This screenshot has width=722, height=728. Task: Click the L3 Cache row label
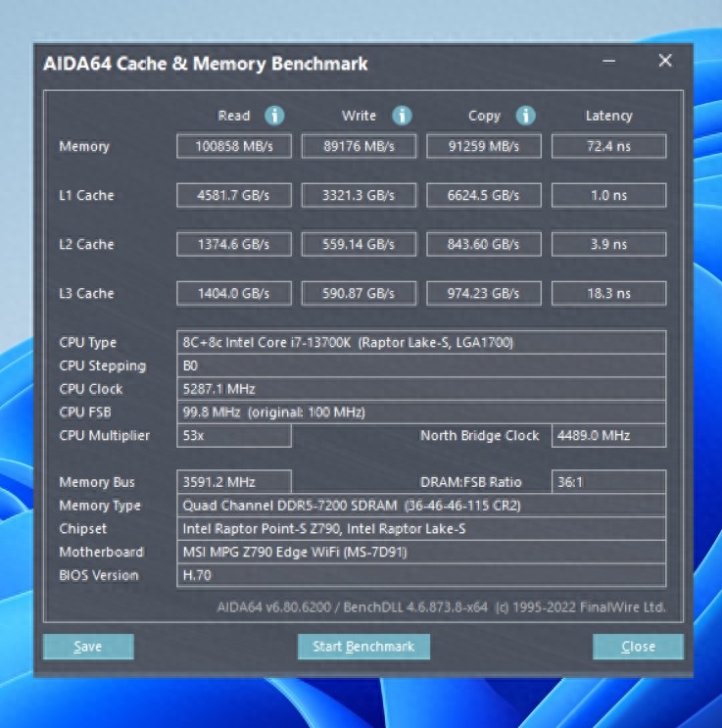tap(86, 293)
